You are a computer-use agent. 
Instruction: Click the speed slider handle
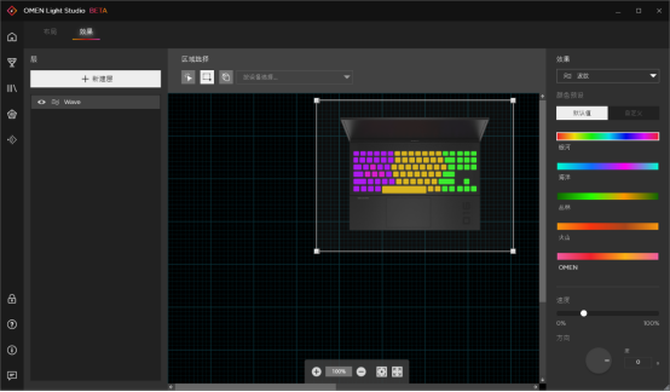coord(584,314)
